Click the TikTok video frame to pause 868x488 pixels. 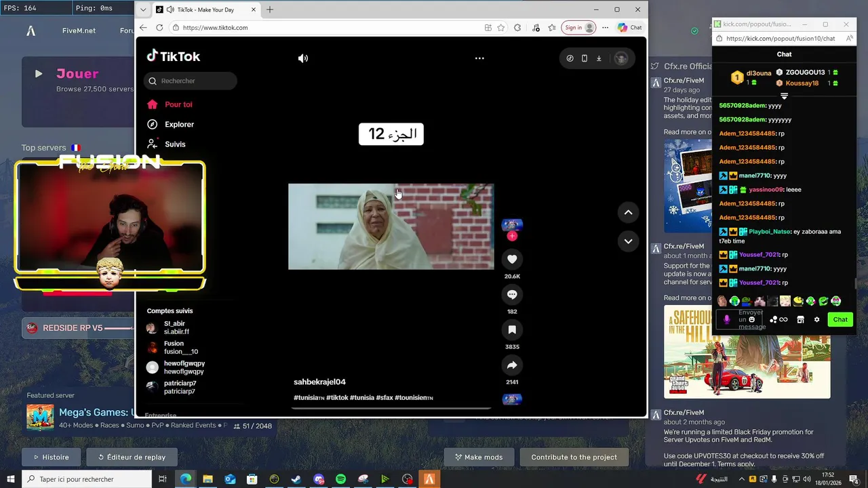coord(391,226)
